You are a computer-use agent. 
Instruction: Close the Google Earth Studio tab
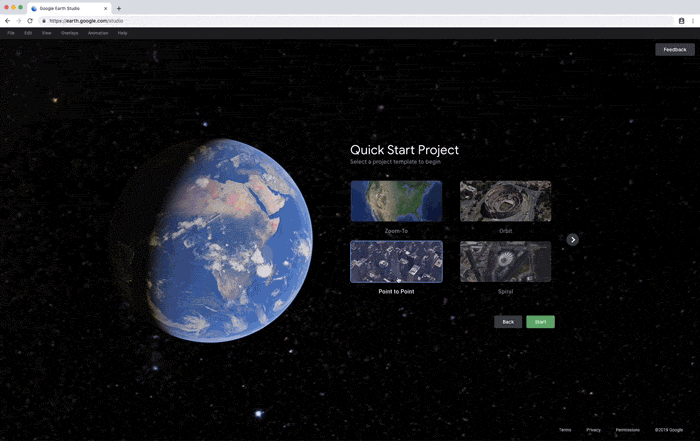point(105,8)
